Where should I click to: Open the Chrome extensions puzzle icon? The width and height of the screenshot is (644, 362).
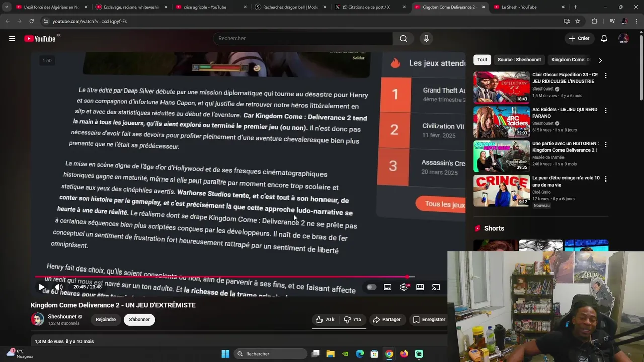pyautogui.click(x=595, y=21)
